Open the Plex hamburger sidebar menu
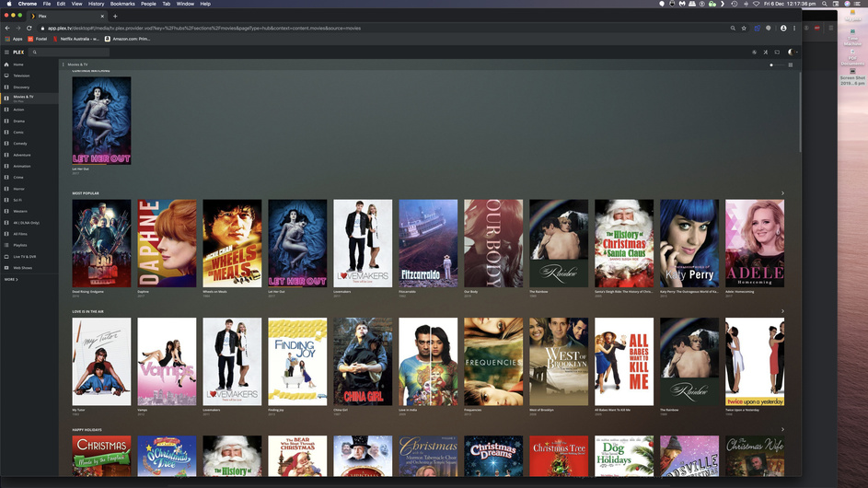868x488 pixels. pos(6,52)
